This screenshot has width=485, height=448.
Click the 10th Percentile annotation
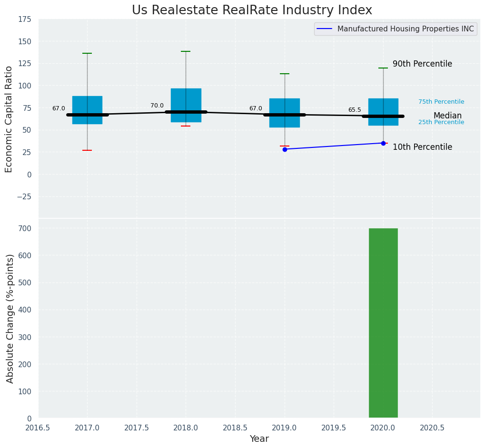[422, 147]
